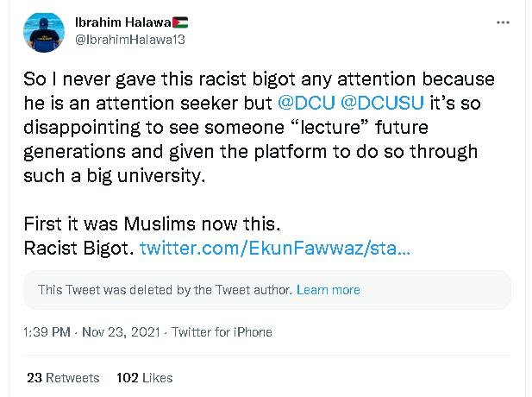Click the tweet's first paragraph text
The width and height of the screenshot is (532, 397).
(x=259, y=127)
